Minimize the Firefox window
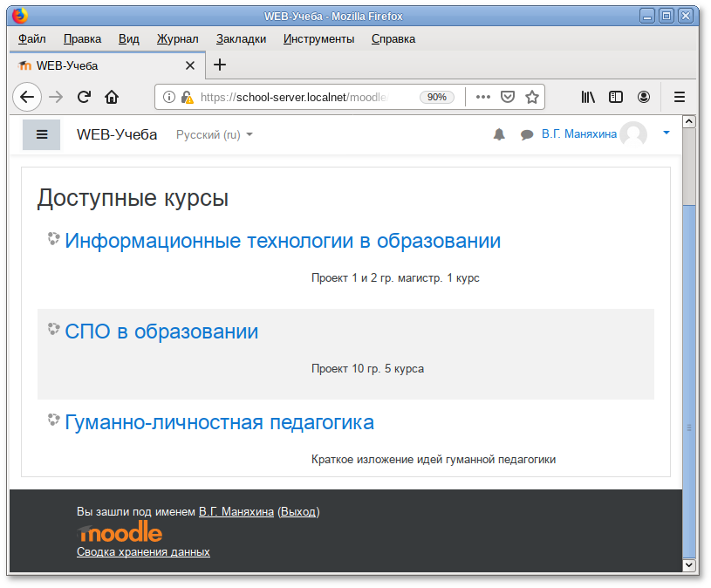 point(647,17)
